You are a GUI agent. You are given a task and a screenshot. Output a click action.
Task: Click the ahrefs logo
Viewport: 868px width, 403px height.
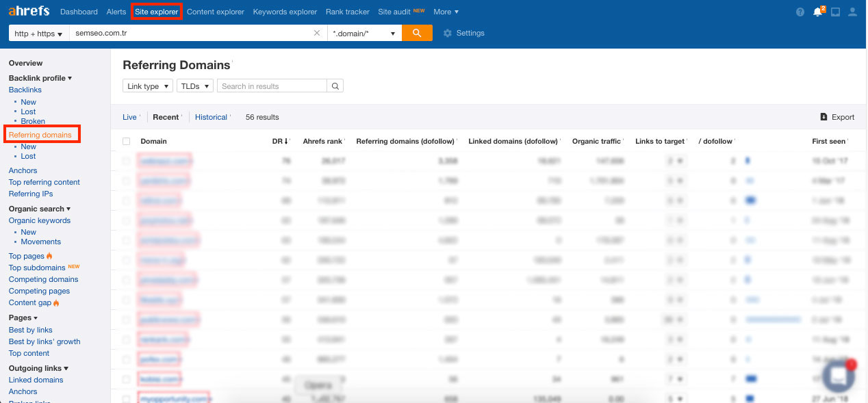30,12
